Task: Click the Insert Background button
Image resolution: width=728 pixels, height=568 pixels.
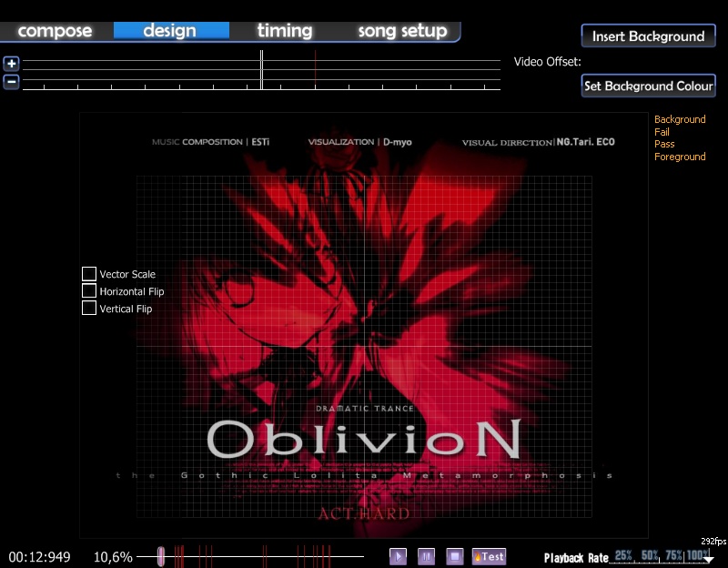Action: tap(648, 36)
